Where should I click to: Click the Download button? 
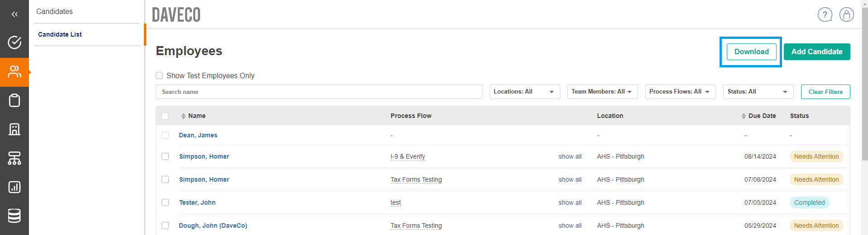[751, 52]
